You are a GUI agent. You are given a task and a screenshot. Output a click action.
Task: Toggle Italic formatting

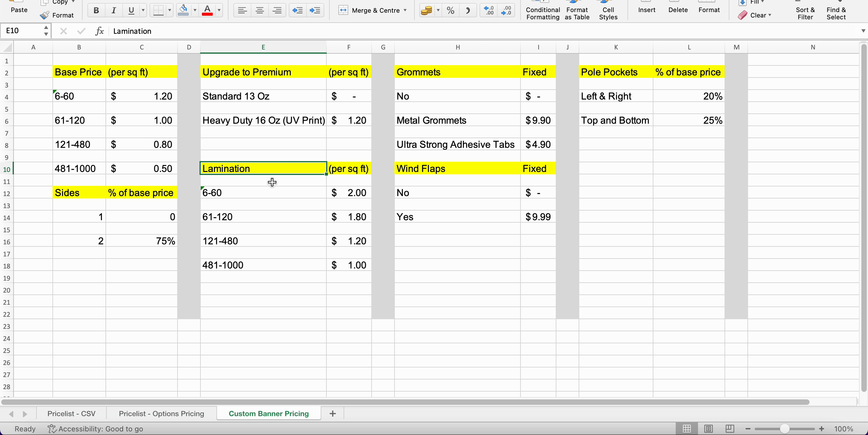(114, 11)
